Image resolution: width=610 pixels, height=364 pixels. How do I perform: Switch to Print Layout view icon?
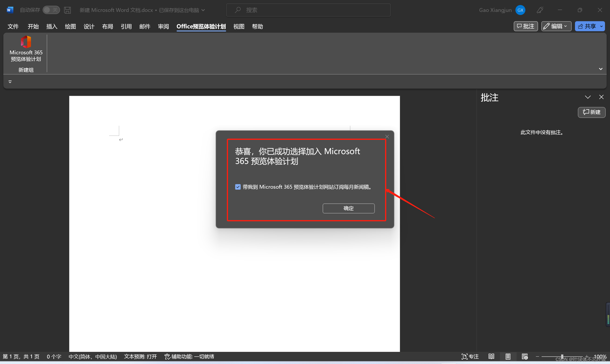(508, 356)
